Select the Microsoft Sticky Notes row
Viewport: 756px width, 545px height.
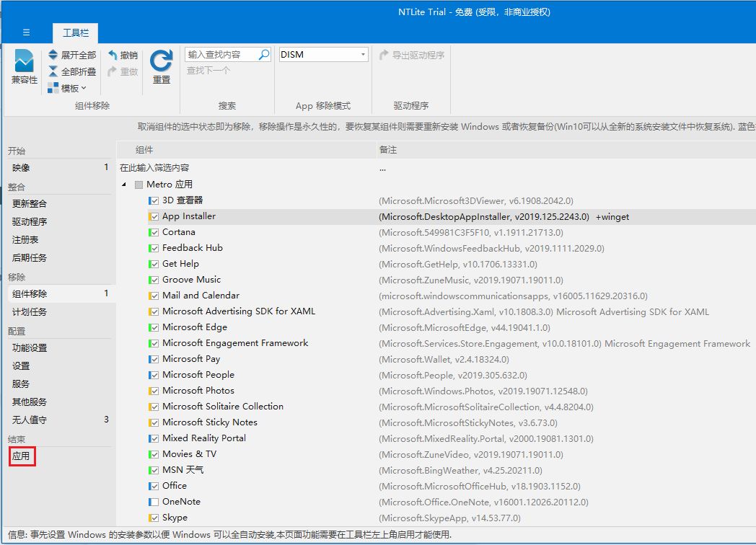[209, 422]
